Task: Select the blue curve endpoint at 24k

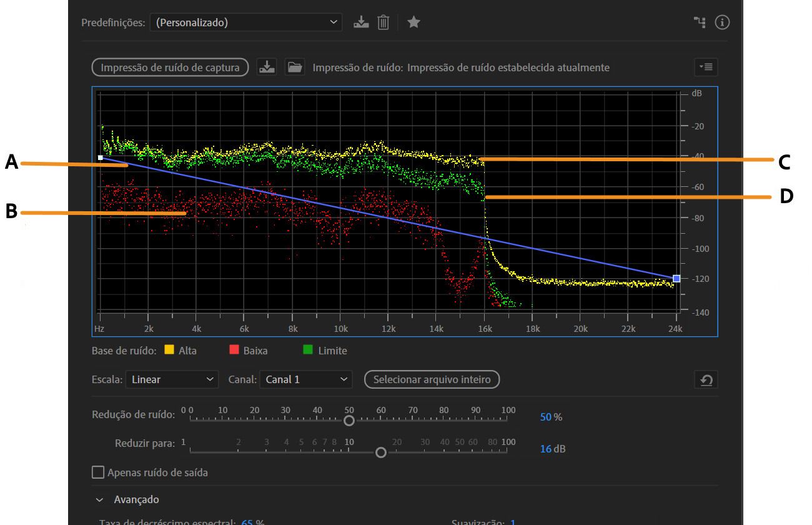Action: point(676,279)
